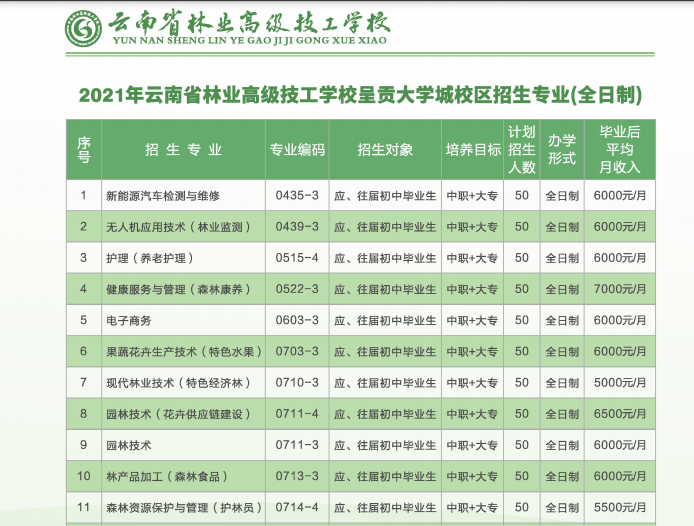The width and height of the screenshot is (694, 526).
Task: Click 中职+大专 in the 林产品加工 row
Action: click(x=472, y=477)
